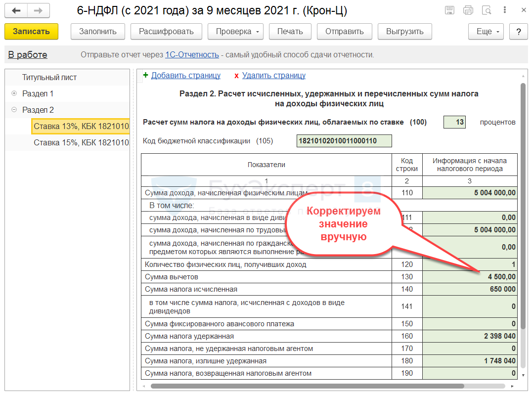
Task: Click the Отправить button
Action: click(x=345, y=31)
